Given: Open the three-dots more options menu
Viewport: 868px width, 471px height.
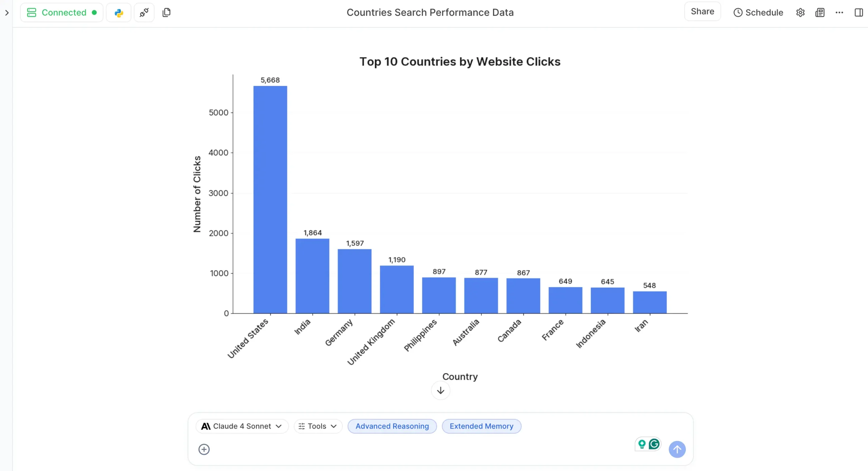Looking at the screenshot, I should (839, 13).
